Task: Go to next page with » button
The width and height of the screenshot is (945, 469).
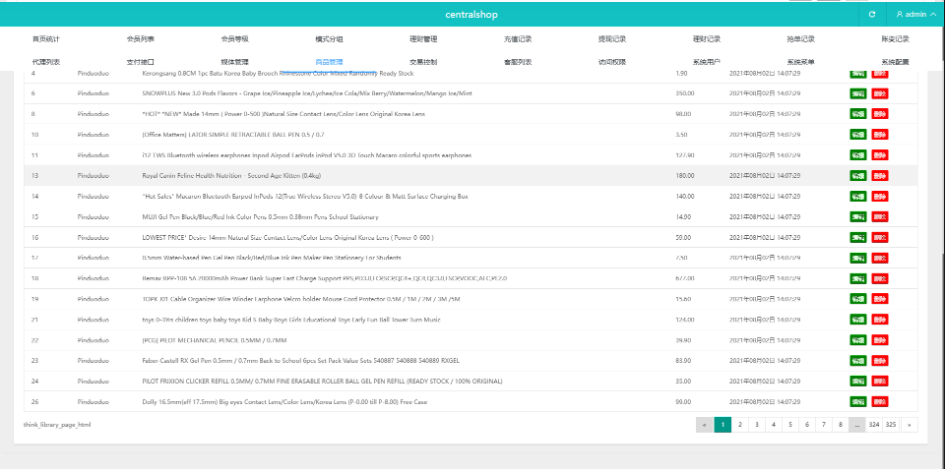Action: point(909,425)
